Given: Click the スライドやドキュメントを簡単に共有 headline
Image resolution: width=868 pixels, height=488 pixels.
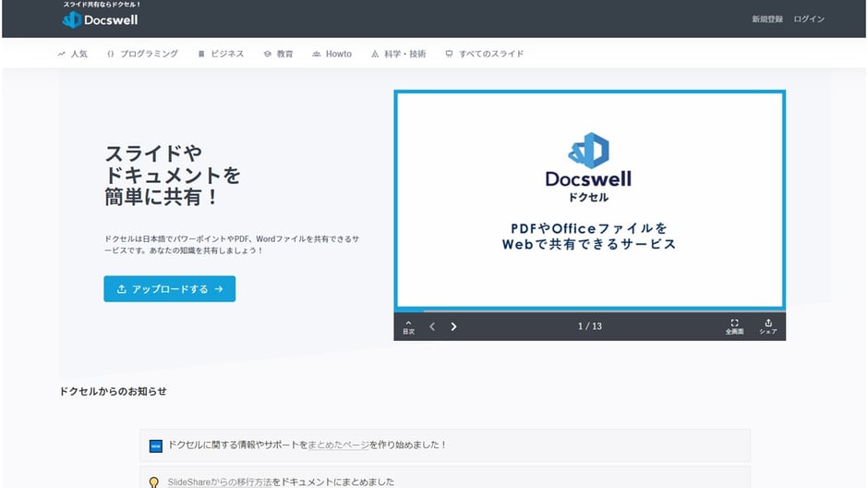Looking at the screenshot, I should click(173, 175).
